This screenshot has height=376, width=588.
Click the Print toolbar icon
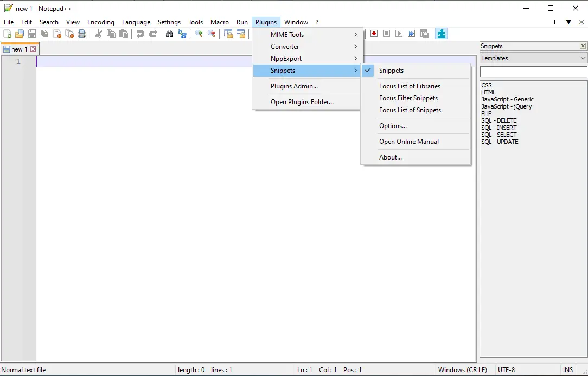[82, 33]
